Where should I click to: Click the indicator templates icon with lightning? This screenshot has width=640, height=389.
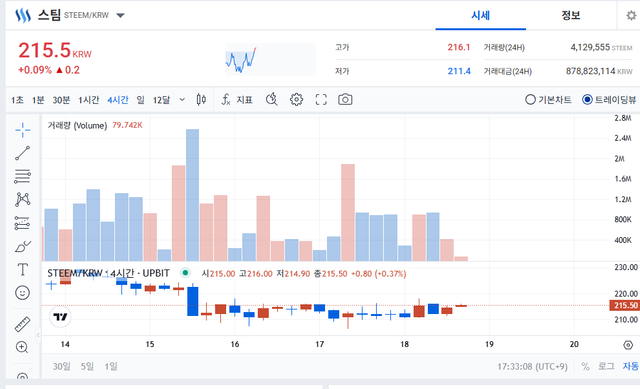272,100
